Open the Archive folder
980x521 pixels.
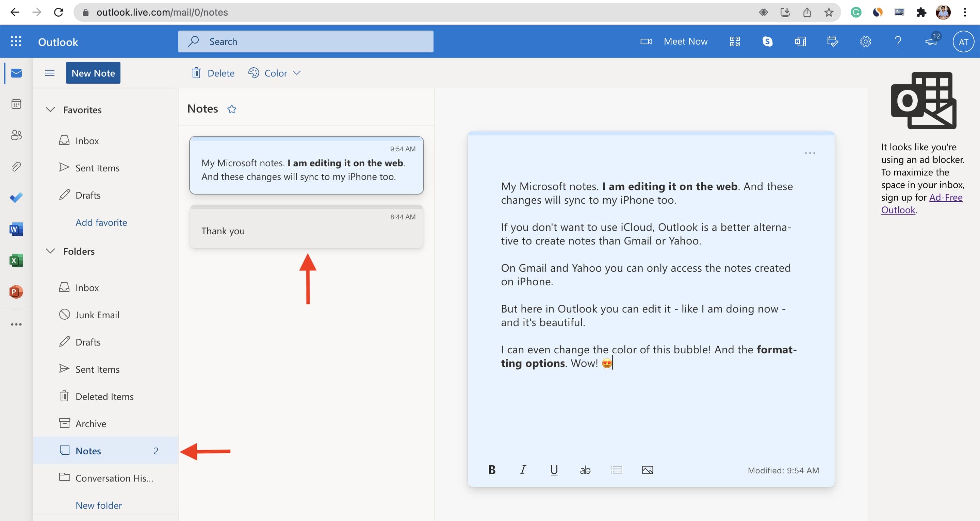105,423
